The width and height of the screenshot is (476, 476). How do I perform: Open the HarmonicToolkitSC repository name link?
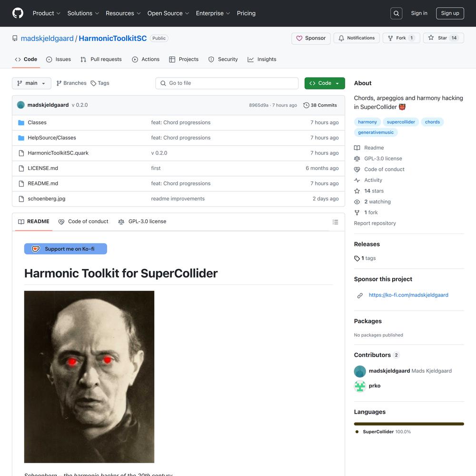click(113, 38)
